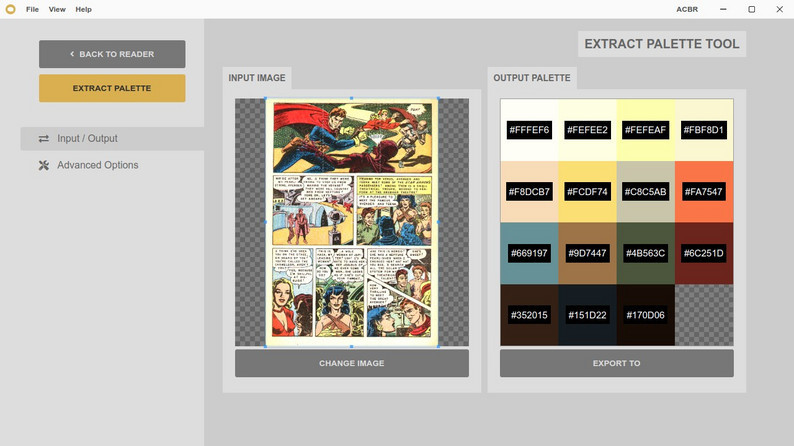Select the #4B563C green swatch
The width and height of the screenshot is (794, 446).
(646, 253)
